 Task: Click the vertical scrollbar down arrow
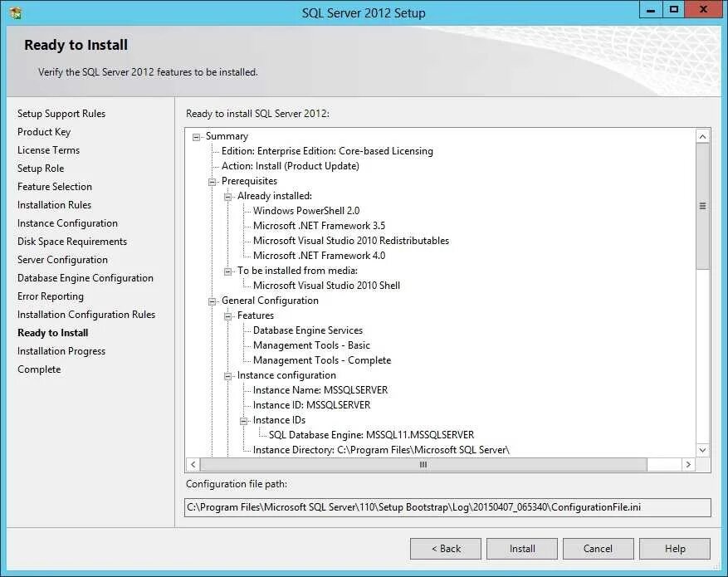(x=702, y=450)
